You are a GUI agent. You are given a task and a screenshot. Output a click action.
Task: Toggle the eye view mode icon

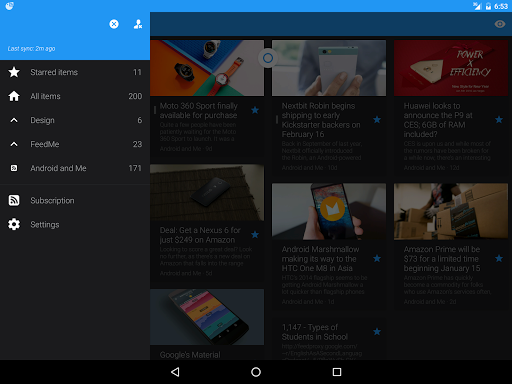[x=500, y=24]
